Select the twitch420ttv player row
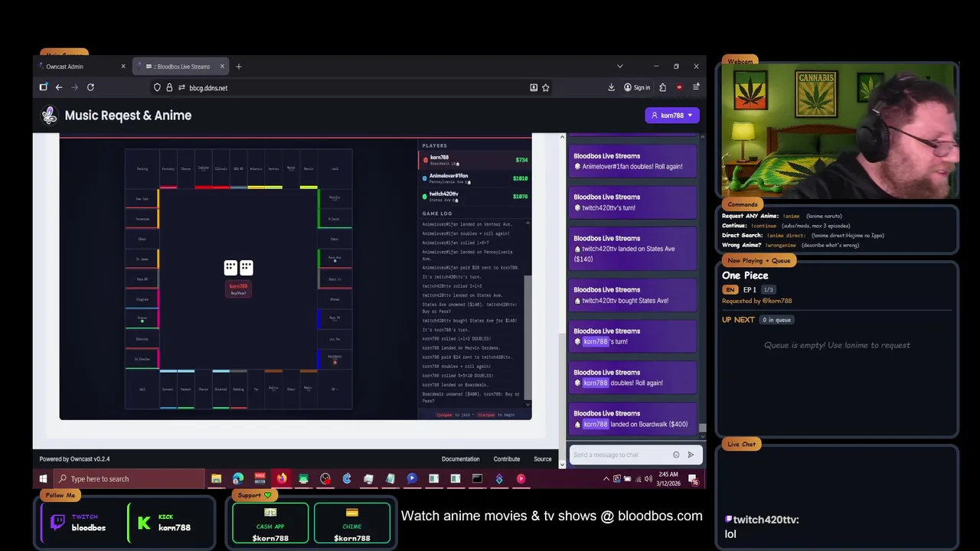Viewport: 980px width, 551px height. [475, 197]
